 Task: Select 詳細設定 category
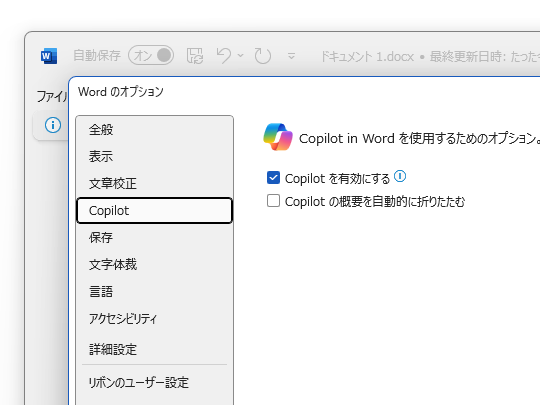tap(154, 349)
